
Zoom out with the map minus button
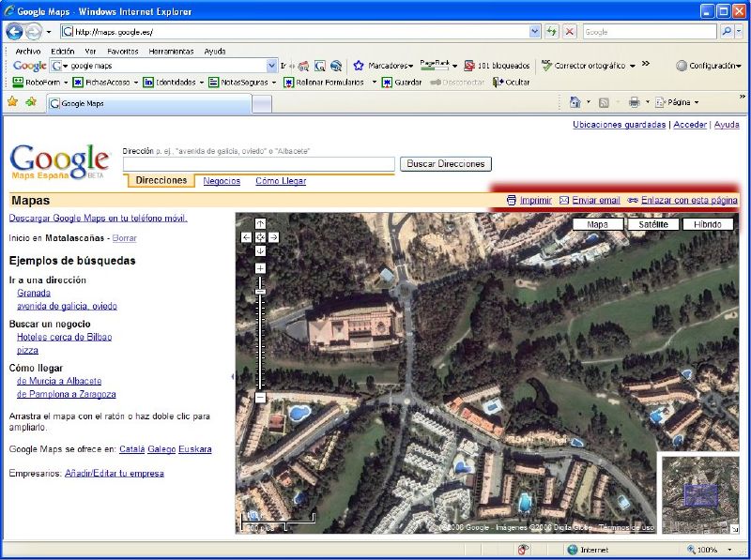[260, 398]
